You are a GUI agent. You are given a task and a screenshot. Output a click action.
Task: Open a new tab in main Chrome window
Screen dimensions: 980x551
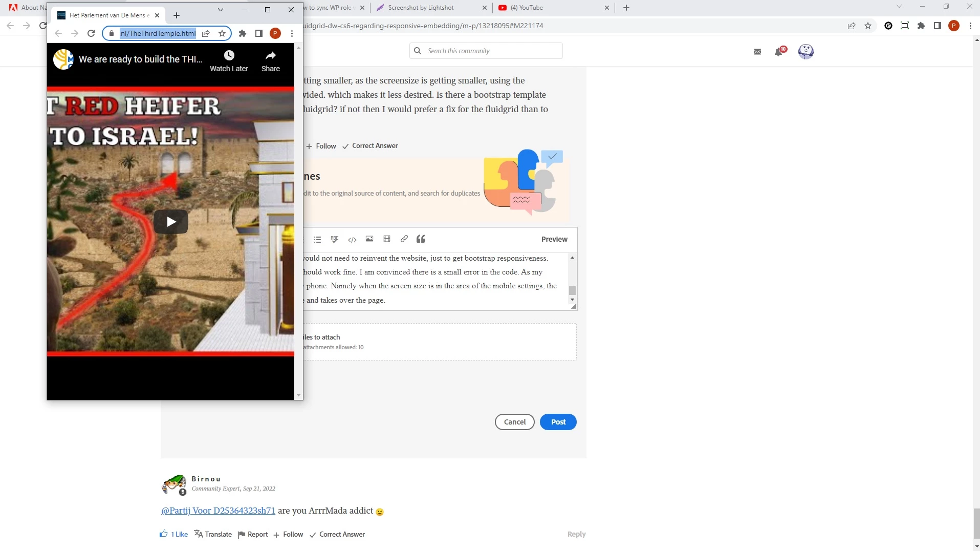626,8
